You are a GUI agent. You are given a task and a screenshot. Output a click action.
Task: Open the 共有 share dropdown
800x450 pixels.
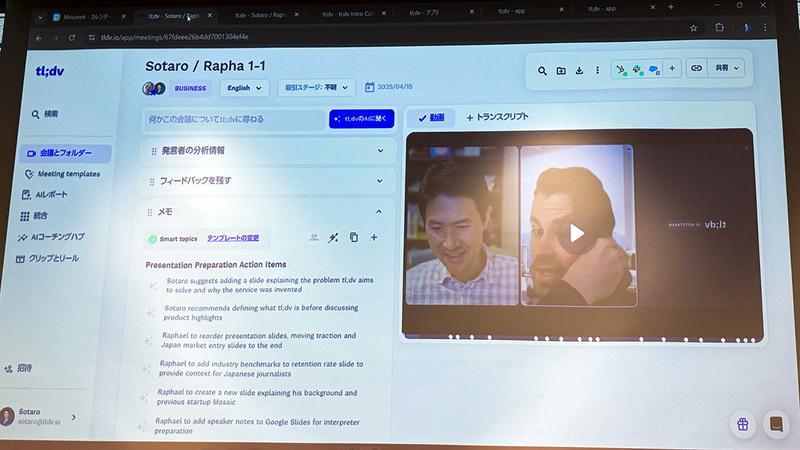(x=727, y=68)
